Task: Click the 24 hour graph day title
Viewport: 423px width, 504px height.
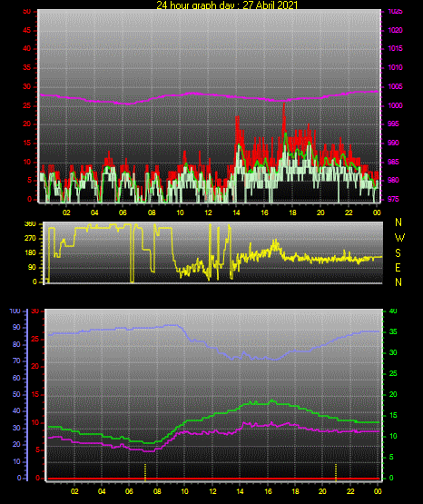Action: coord(227,5)
